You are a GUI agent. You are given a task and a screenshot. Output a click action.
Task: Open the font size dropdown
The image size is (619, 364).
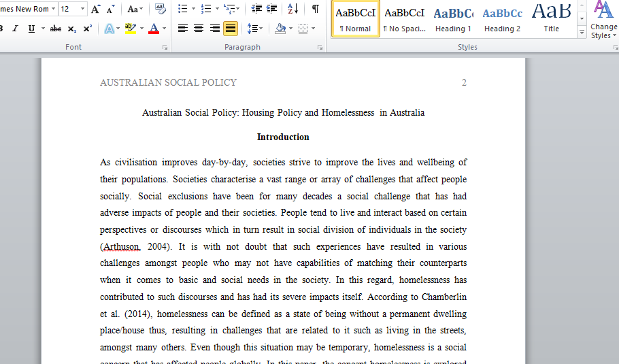click(x=82, y=9)
